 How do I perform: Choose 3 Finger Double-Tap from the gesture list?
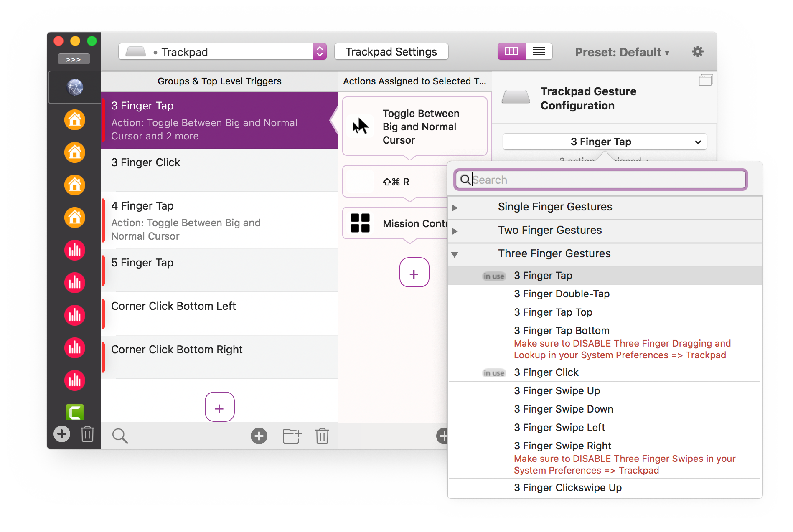(x=562, y=294)
